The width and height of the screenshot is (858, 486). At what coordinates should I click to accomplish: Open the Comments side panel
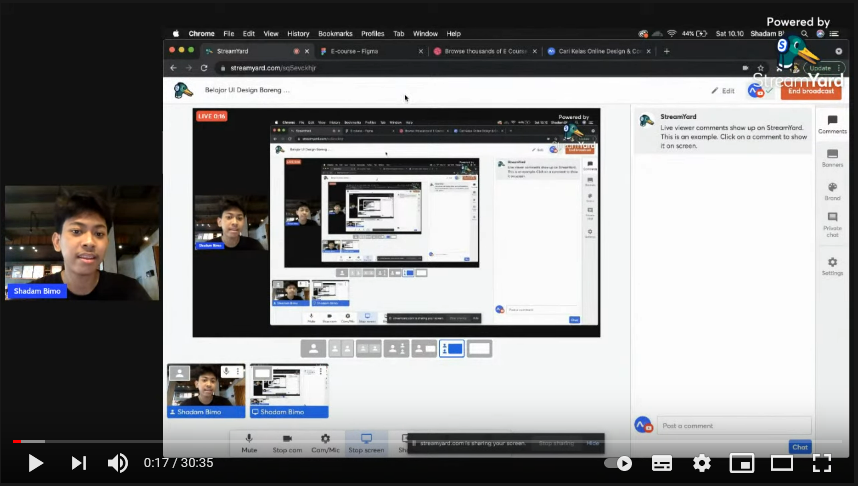coord(832,125)
